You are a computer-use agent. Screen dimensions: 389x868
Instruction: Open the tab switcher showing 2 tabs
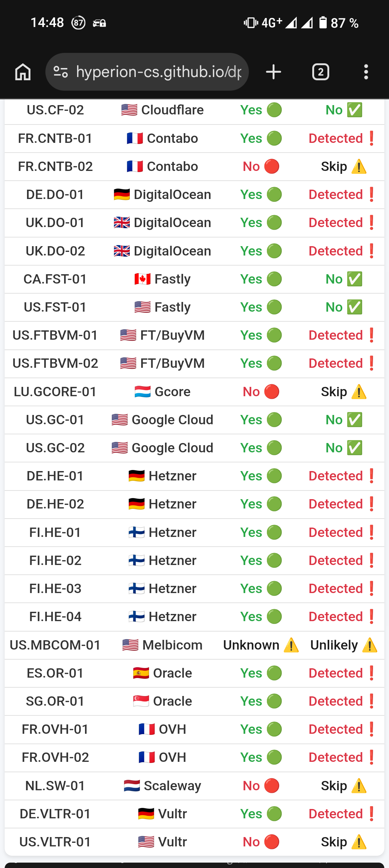pos(320,72)
